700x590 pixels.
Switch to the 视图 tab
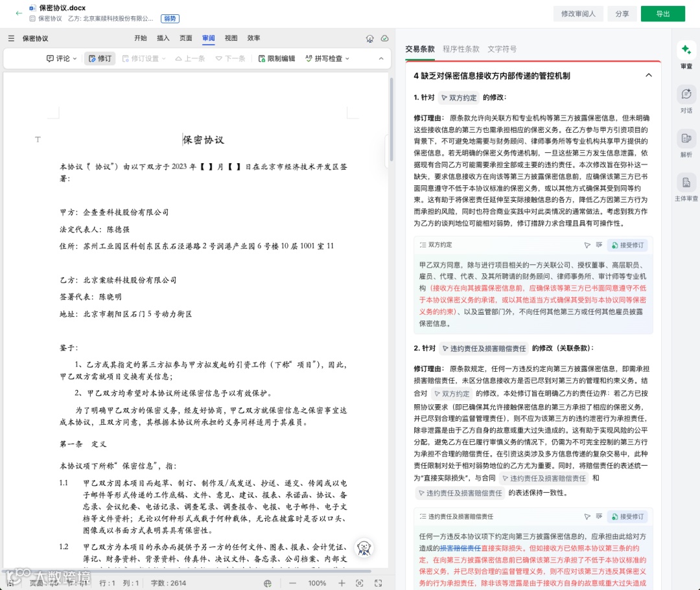(231, 38)
